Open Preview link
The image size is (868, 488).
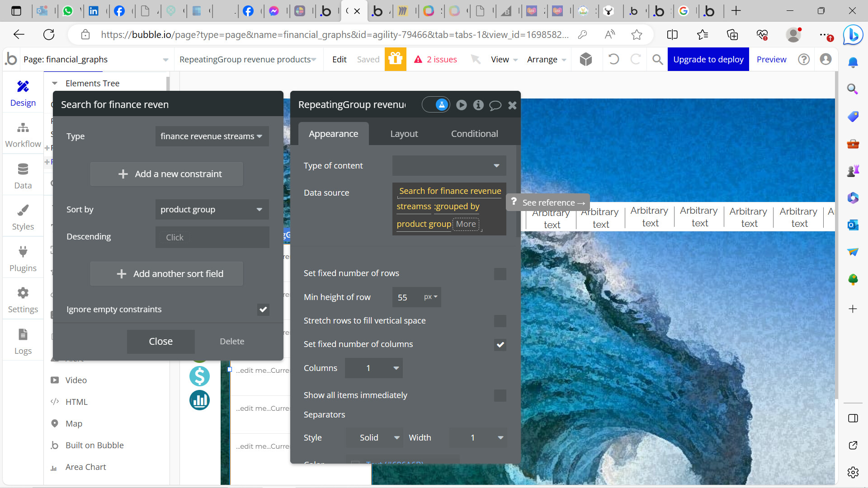tap(771, 59)
